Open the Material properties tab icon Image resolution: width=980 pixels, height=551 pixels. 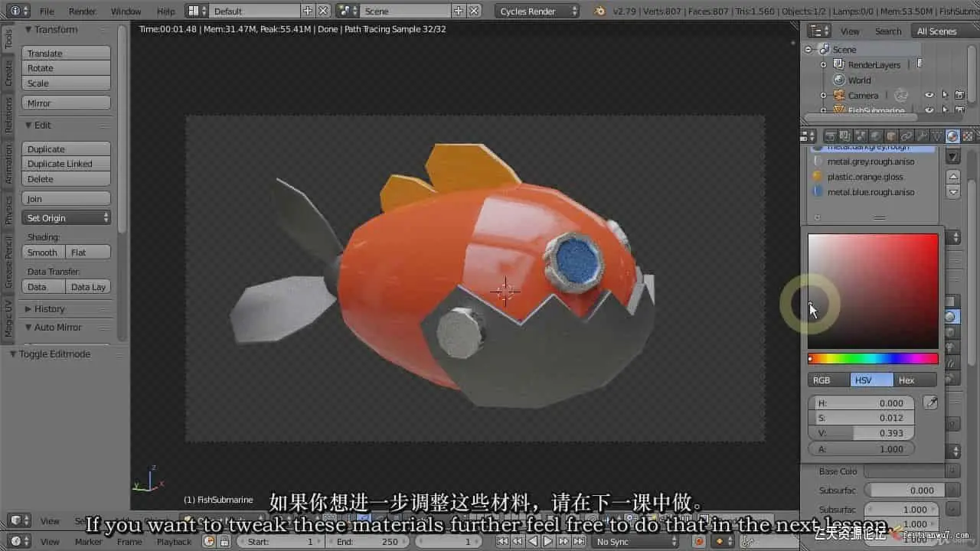tap(952, 136)
